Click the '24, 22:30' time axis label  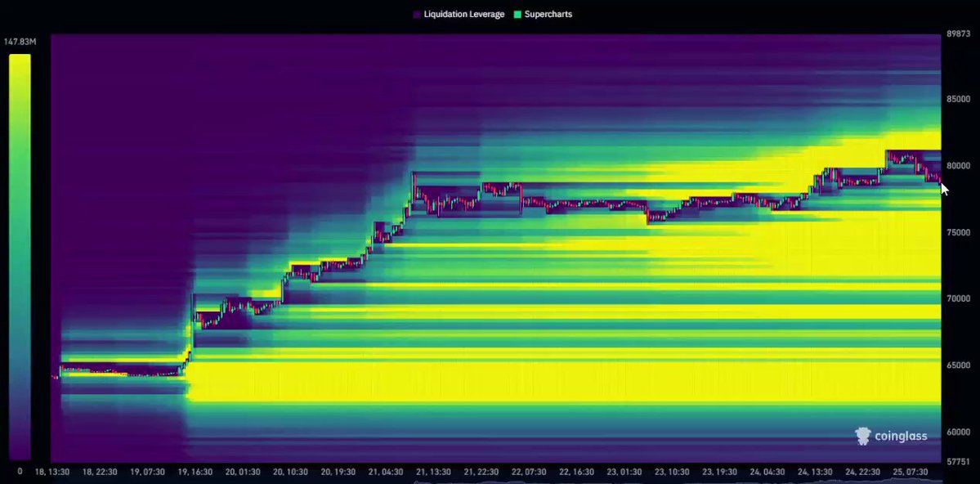(x=861, y=472)
